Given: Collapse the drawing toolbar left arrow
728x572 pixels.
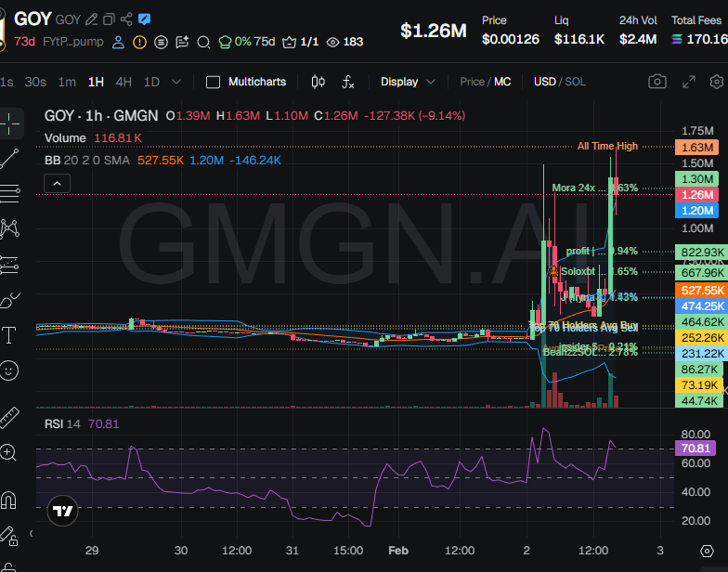Looking at the screenshot, I should click(x=32, y=533).
